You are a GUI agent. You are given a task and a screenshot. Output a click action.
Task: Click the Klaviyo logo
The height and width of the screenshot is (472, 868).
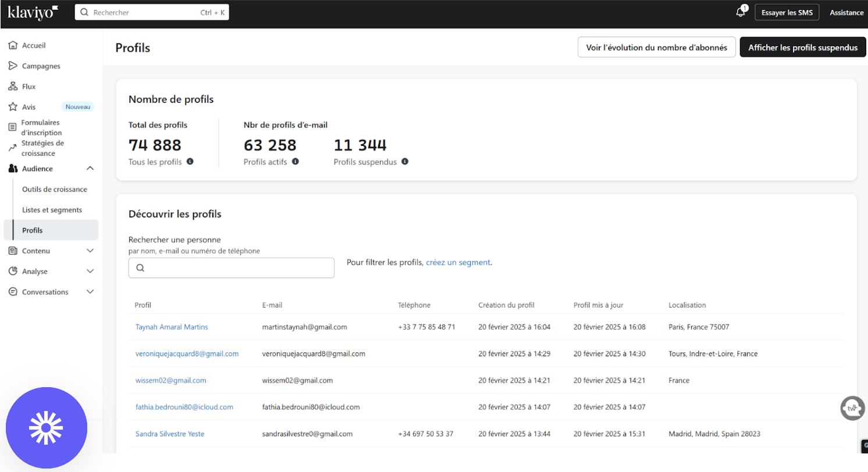point(33,12)
